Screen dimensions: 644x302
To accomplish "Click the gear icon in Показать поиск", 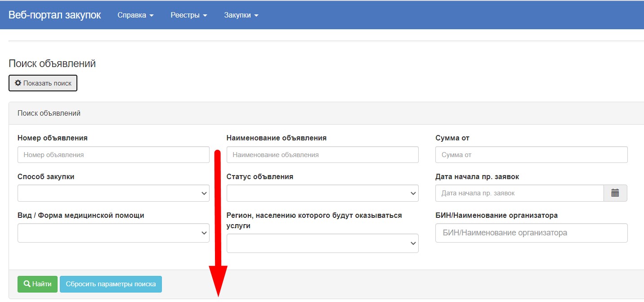I will [18, 83].
